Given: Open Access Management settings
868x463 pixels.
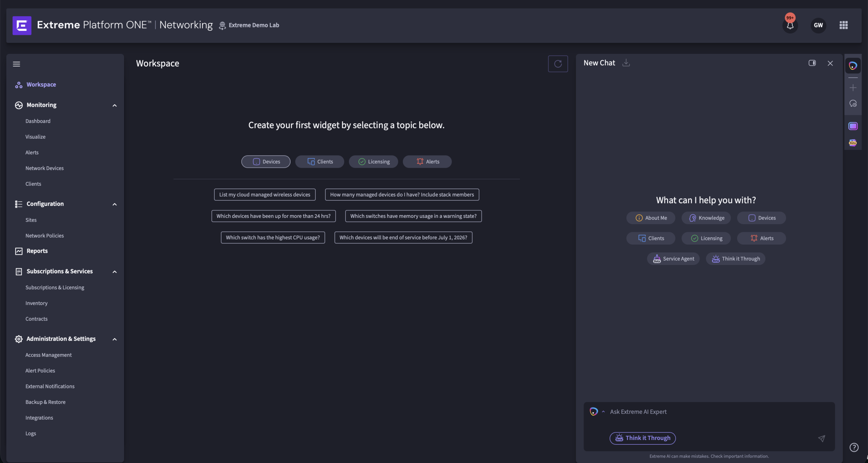Looking at the screenshot, I should [x=48, y=355].
